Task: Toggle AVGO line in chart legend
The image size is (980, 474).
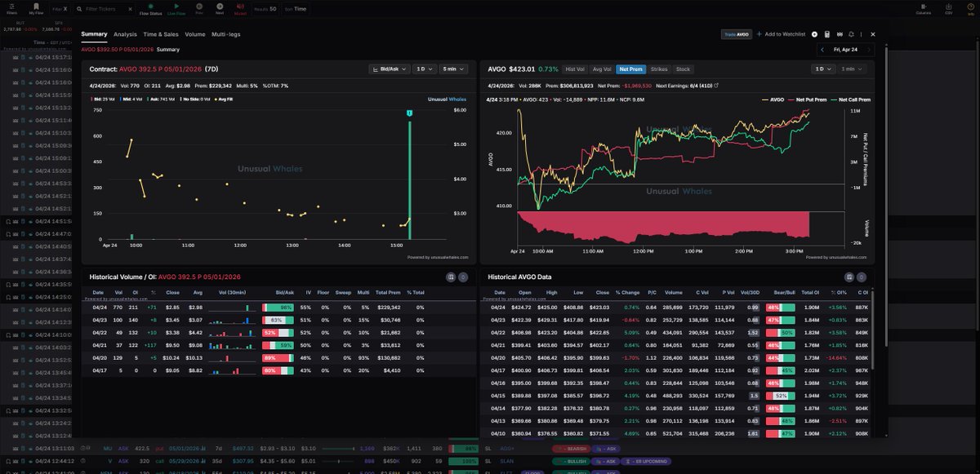Action: click(x=771, y=100)
